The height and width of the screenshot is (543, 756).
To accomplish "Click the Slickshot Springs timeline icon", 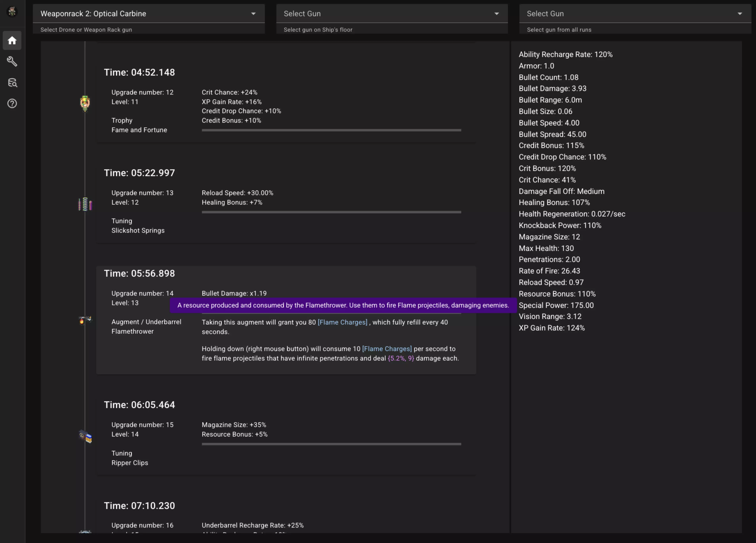I will point(85,204).
